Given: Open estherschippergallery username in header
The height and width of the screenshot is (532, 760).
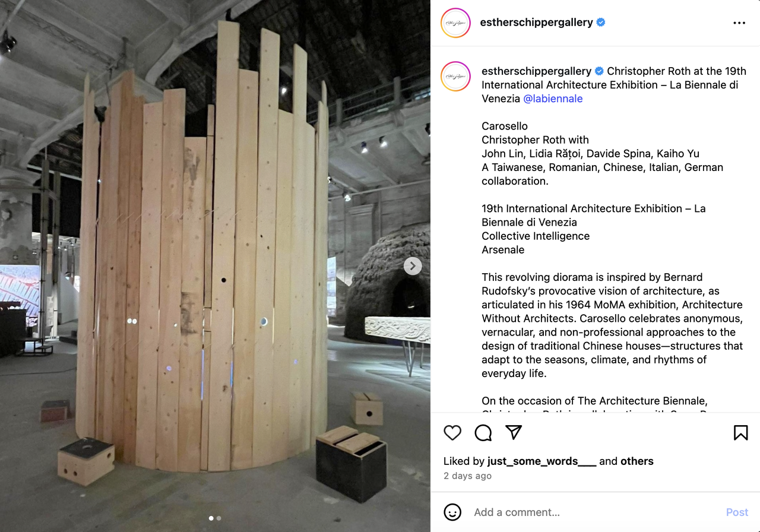Looking at the screenshot, I should click(537, 23).
